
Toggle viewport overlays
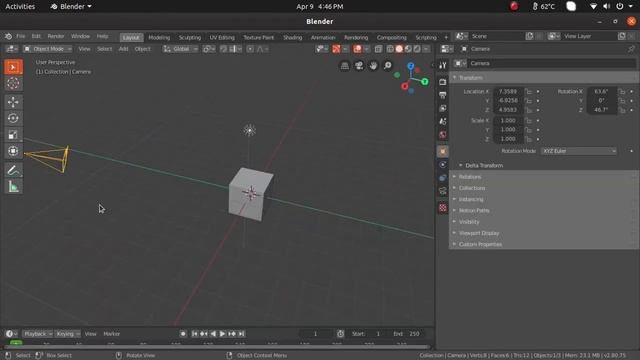tap(358, 49)
